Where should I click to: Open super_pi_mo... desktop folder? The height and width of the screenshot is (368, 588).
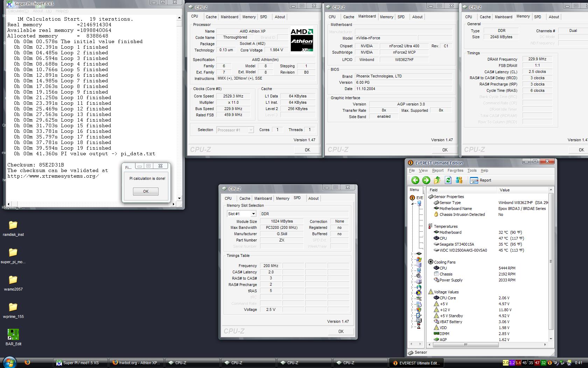[13, 256]
